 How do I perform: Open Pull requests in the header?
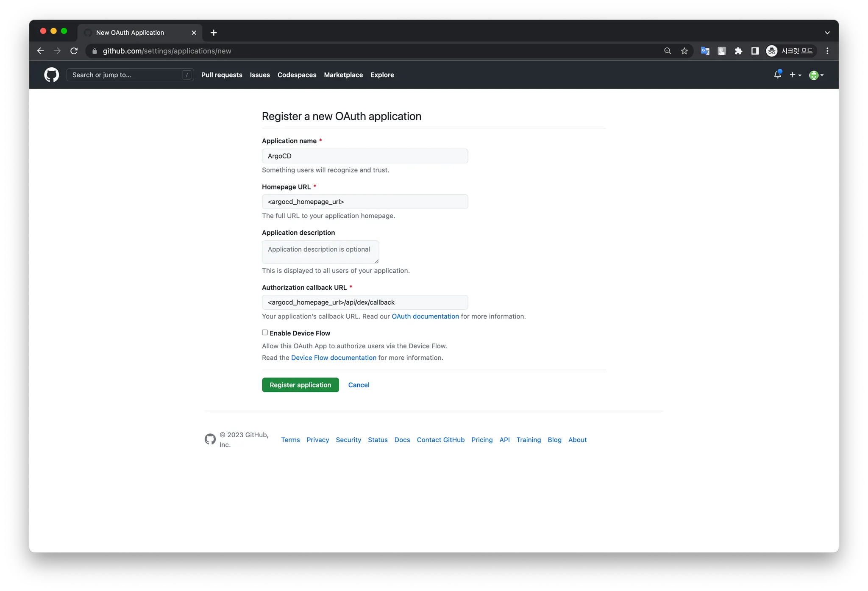(x=222, y=75)
